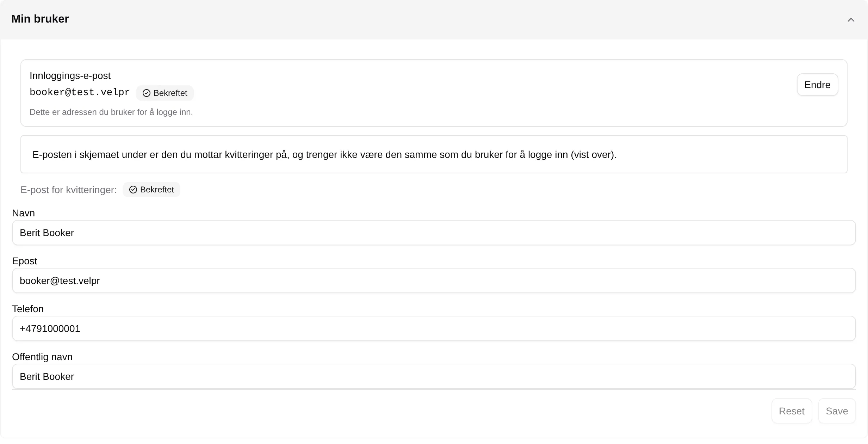Image resolution: width=868 pixels, height=444 pixels.
Task: Click the Reset button
Action: 792,411
